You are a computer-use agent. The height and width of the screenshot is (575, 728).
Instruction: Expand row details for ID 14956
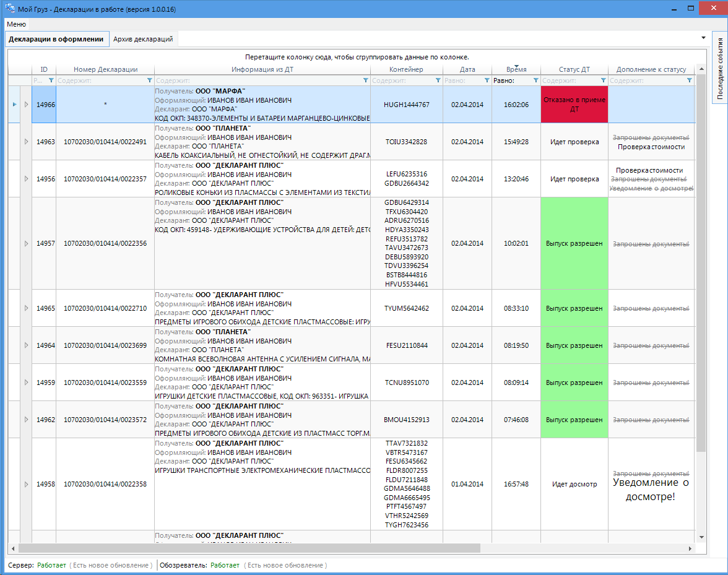tap(26, 179)
